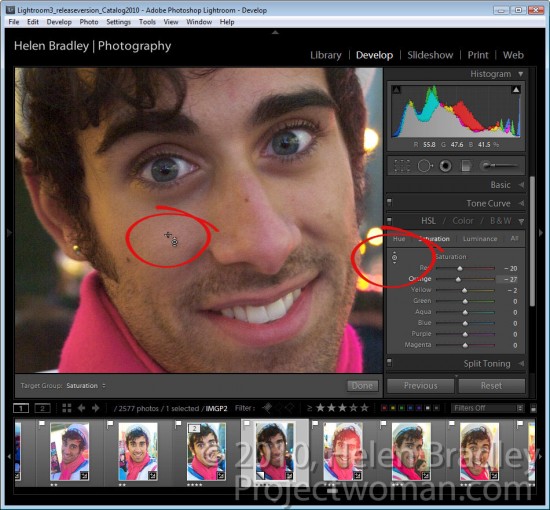Click the Saturation targeted adjustment tool icon
Screen dimensions: 550x510
[395, 258]
